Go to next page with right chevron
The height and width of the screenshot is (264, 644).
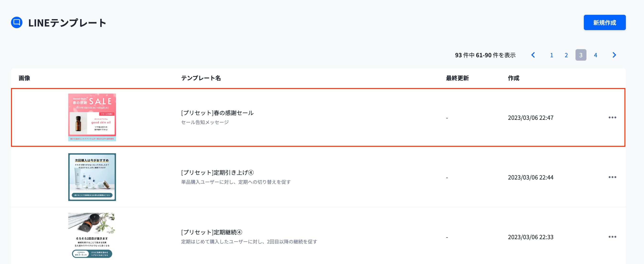(614, 55)
